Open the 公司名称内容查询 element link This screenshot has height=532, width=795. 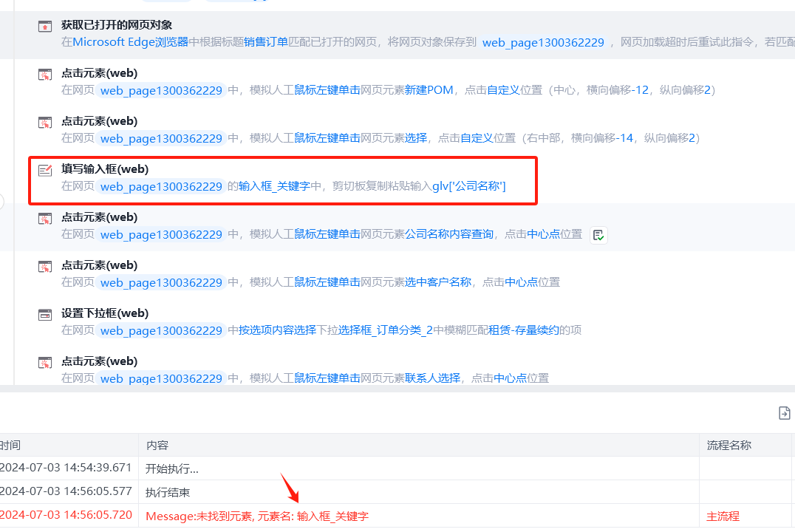click(448, 234)
